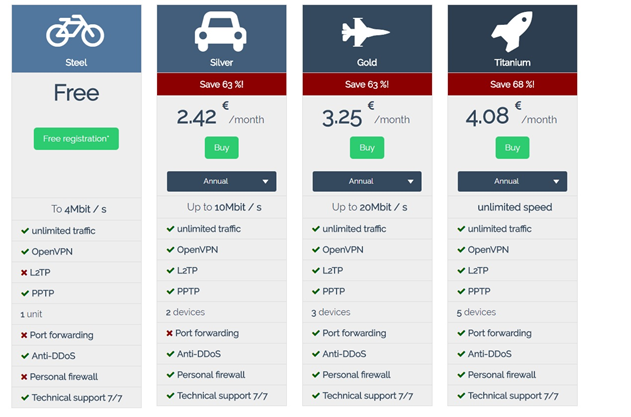This screenshot has height=417, width=631.
Task: Click the car icon for Silver plan
Action: (x=221, y=31)
